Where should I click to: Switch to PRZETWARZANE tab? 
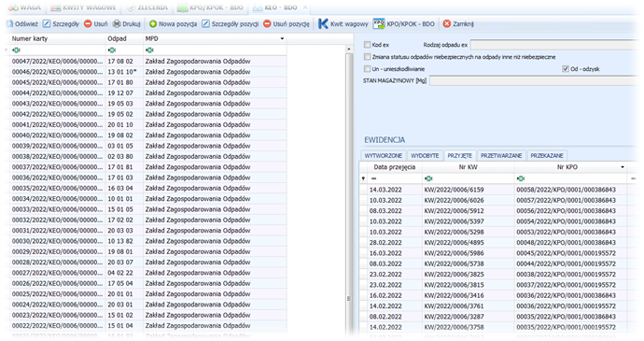501,155
